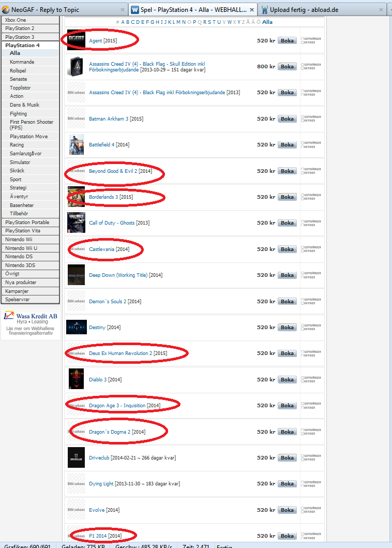The image size is (392, 548).
Task: Open the Call of Duty Ghosts cover thumbnail
Action: pos(76,223)
